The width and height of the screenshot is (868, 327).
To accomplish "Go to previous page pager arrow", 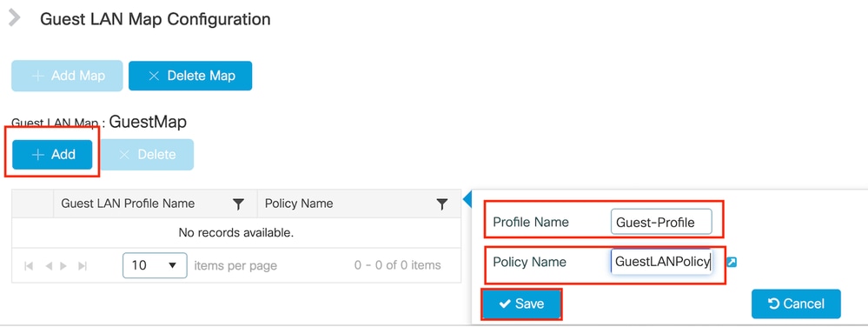I will (48, 266).
